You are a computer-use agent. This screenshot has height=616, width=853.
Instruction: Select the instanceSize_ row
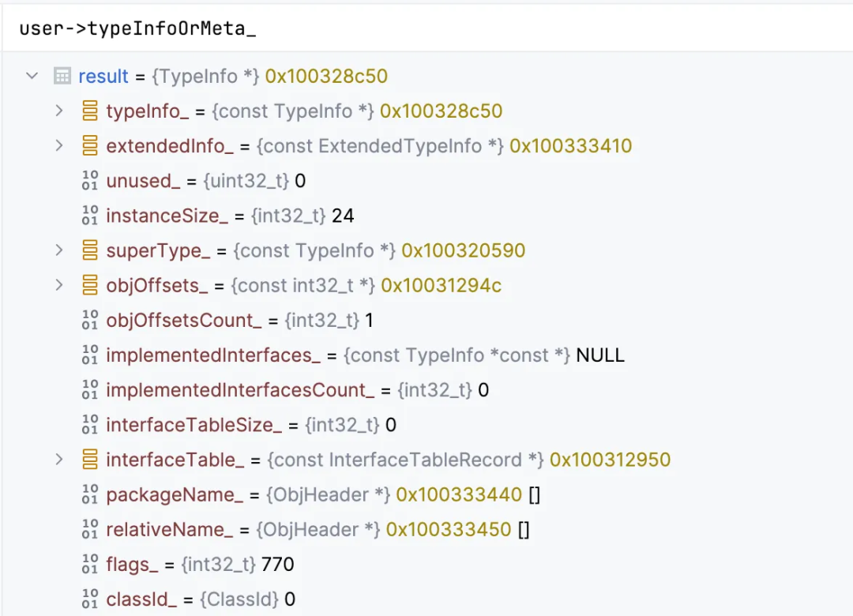427,216
